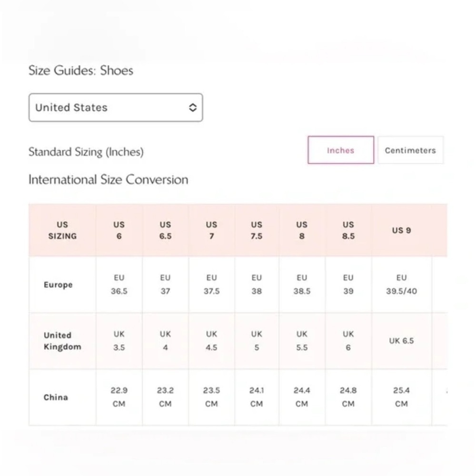Select the US 6.5 column header
The image size is (476, 476).
click(166, 230)
